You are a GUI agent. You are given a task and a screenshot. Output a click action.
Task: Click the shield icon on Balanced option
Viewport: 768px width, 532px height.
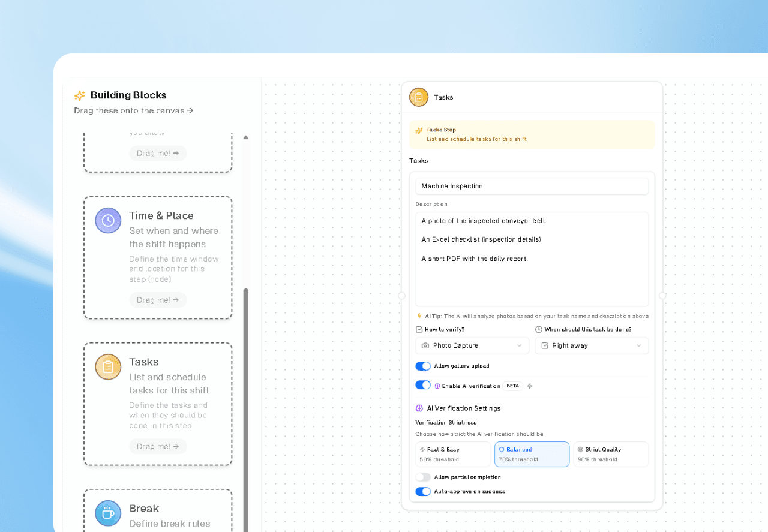[x=502, y=449]
